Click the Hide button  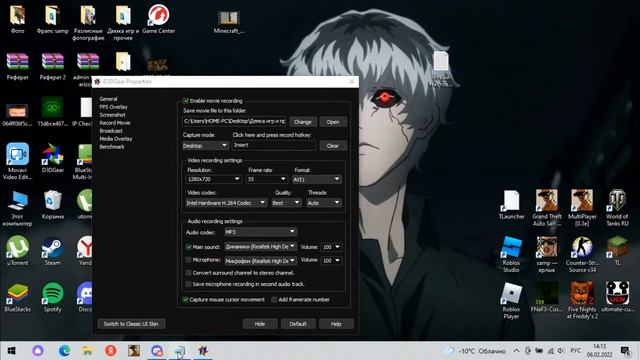tap(260, 324)
